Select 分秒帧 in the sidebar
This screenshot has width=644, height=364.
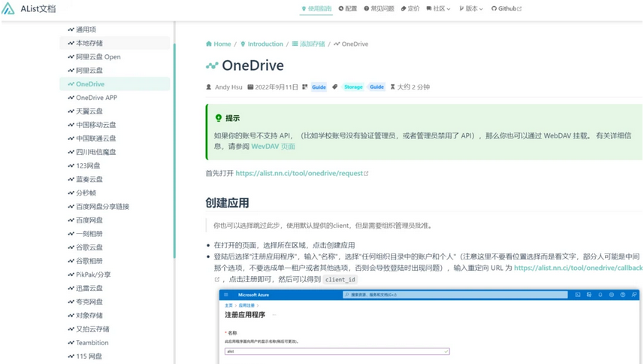[x=114, y=193]
